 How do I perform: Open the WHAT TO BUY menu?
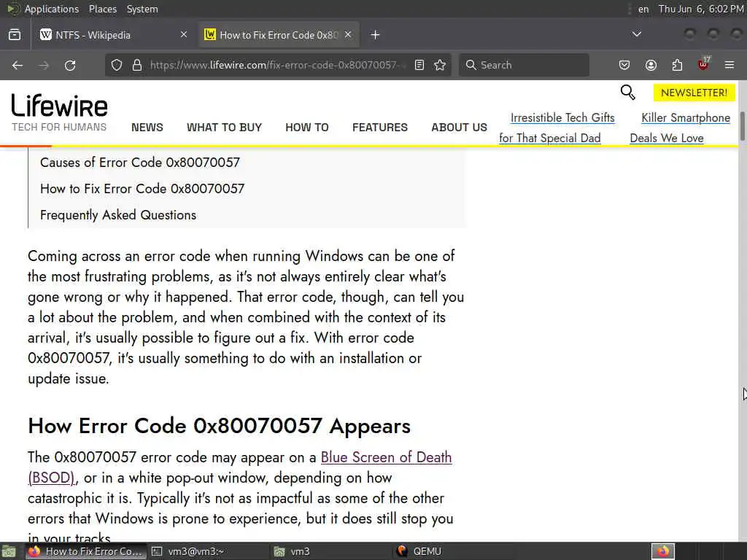[x=225, y=128]
